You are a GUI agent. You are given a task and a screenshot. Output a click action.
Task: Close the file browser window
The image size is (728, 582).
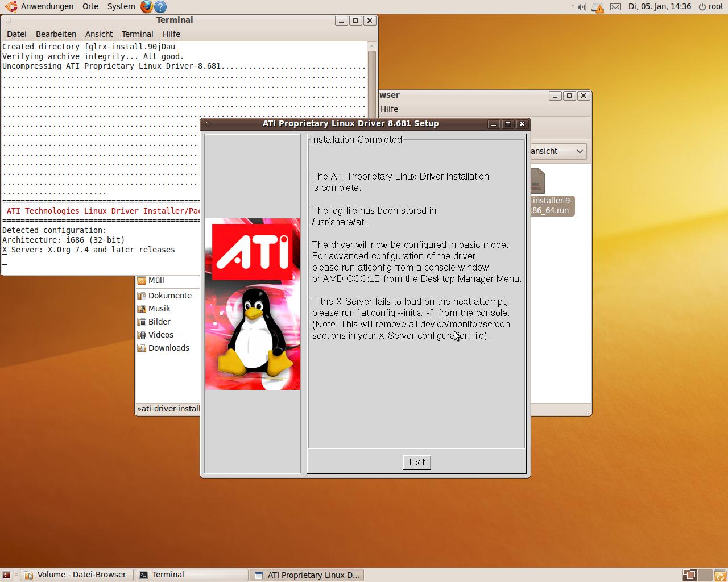584,95
